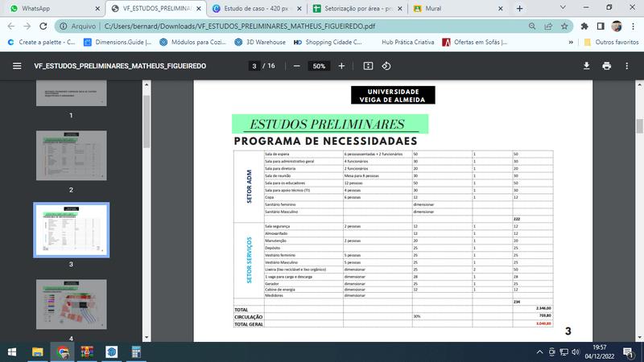Zoom in with the plus button

click(341, 66)
